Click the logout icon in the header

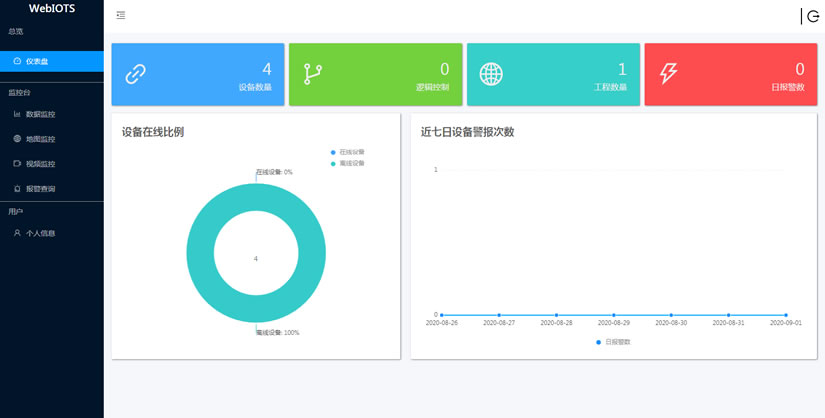tap(812, 16)
